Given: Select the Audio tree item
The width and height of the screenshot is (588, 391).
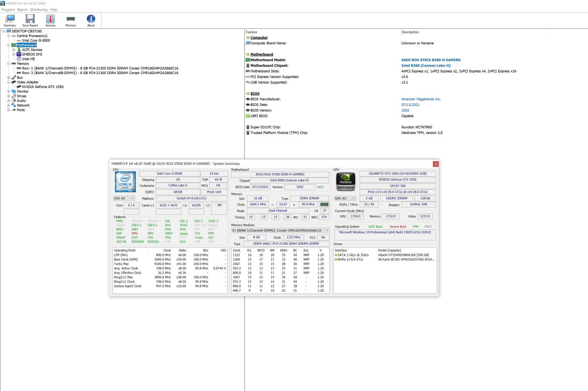Looking at the screenshot, I should tap(21, 101).
